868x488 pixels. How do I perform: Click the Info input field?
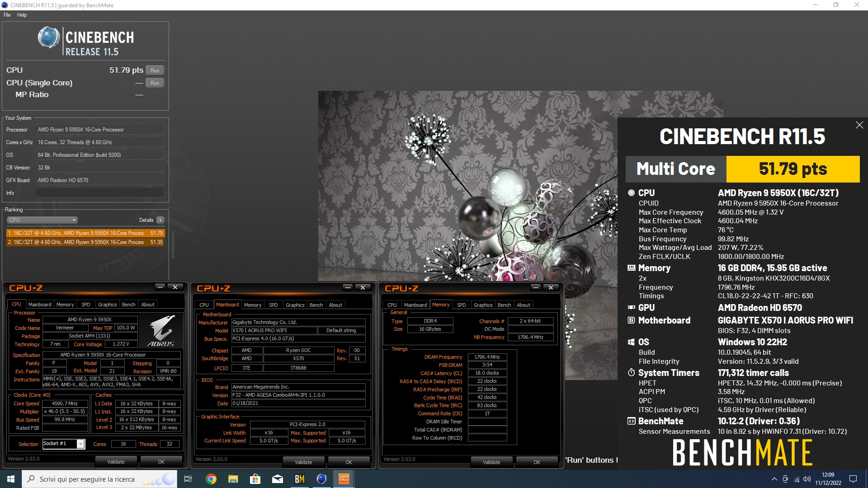(x=100, y=193)
